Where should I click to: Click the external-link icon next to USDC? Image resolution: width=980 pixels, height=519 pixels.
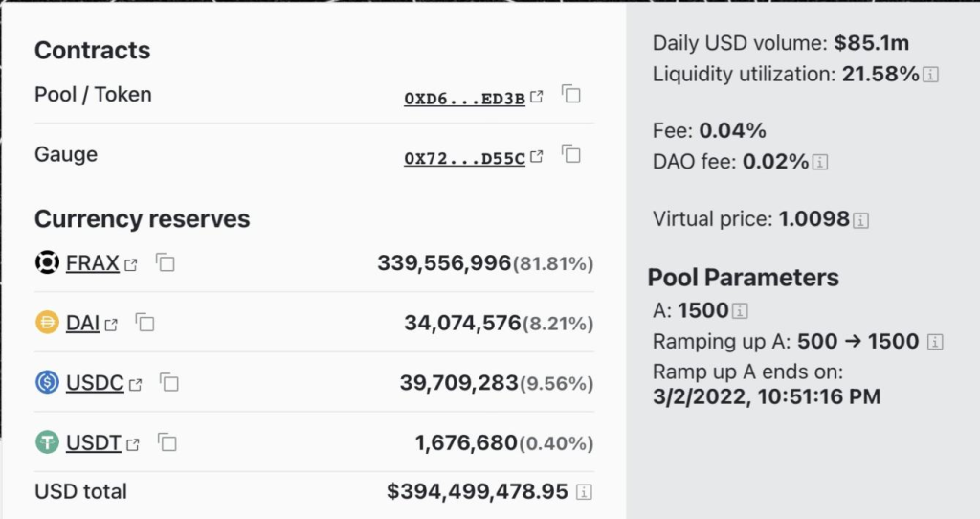[x=136, y=385]
